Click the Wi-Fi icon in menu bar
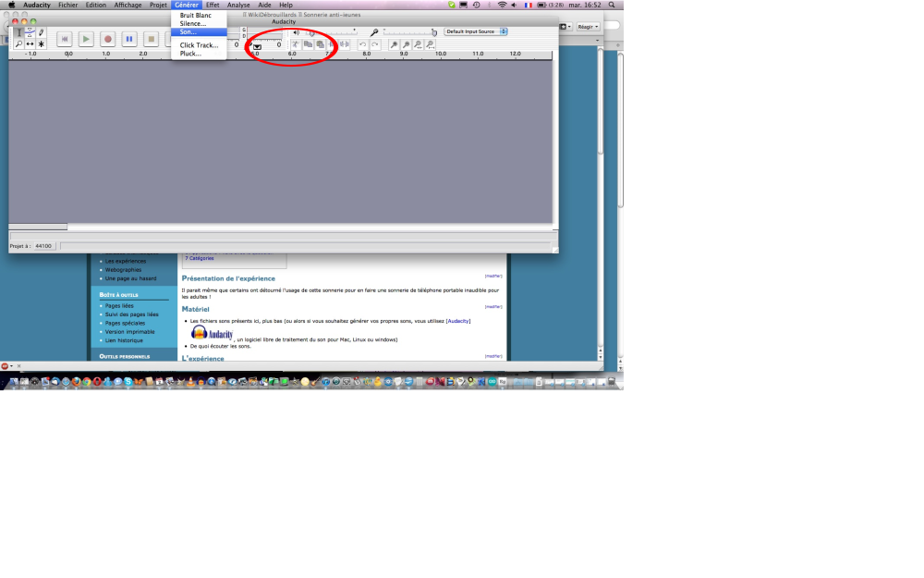Image resolution: width=924 pixels, height=578 pixels. coord(502,5)
